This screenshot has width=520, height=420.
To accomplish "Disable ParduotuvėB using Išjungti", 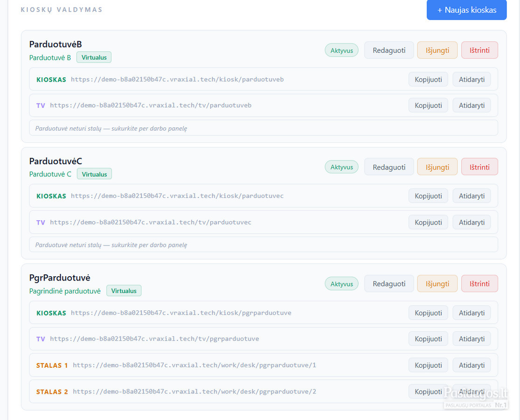I will pos(437,50).
